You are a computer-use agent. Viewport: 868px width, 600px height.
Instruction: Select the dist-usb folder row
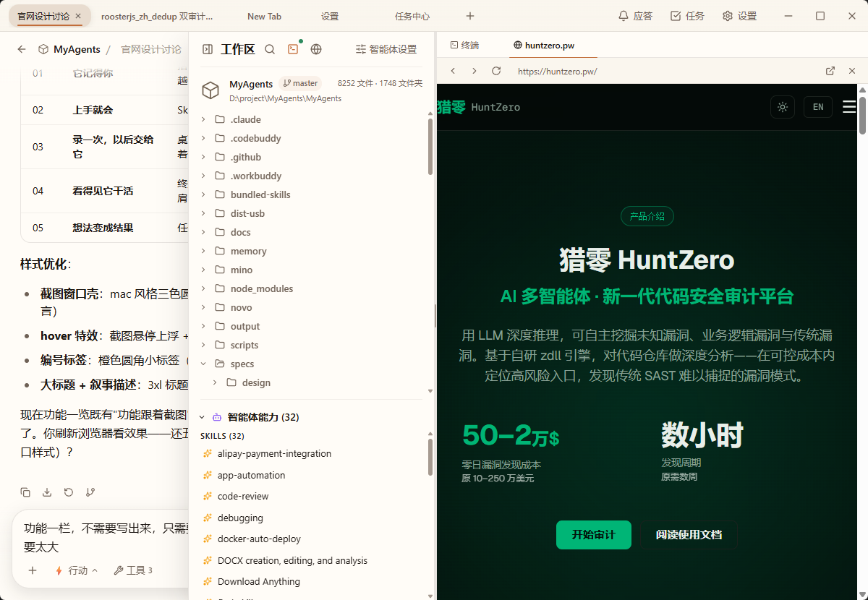[x=311, y=213]
